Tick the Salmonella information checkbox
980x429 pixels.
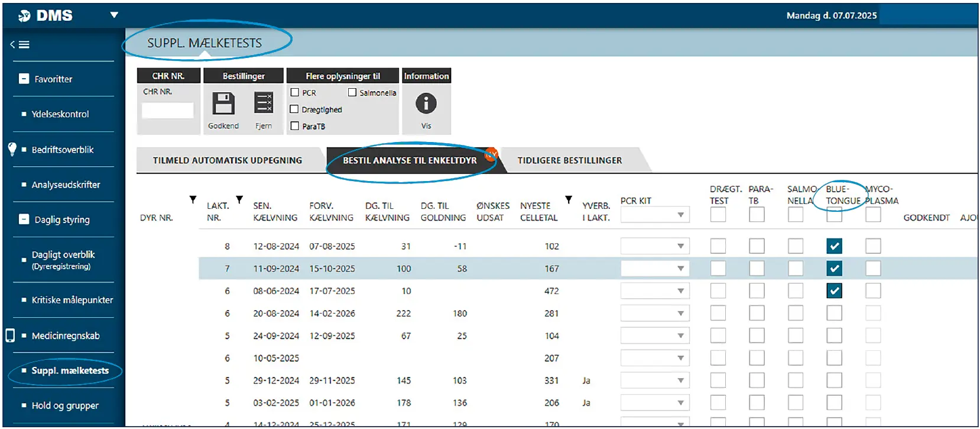pyautogui.click(x=352, y=92)
